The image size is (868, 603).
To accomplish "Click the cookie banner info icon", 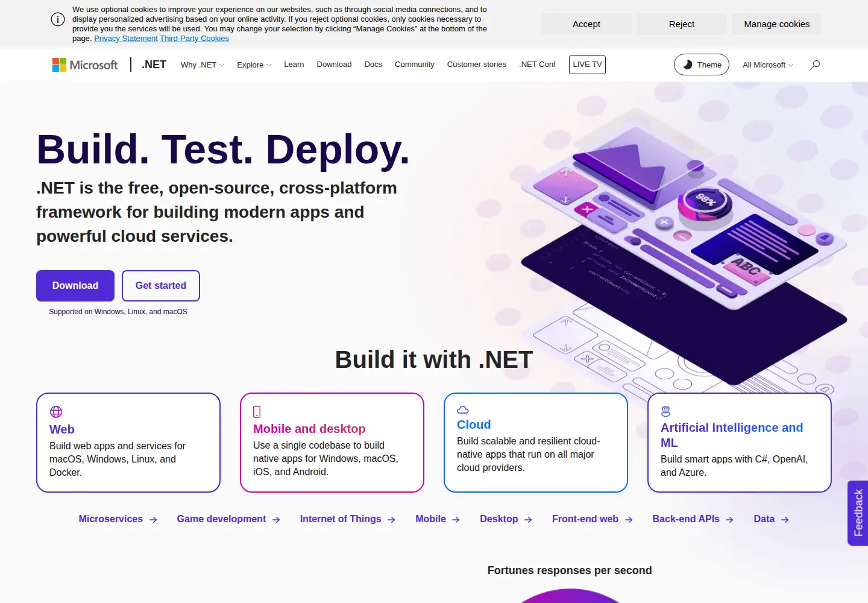I will 58,19.
